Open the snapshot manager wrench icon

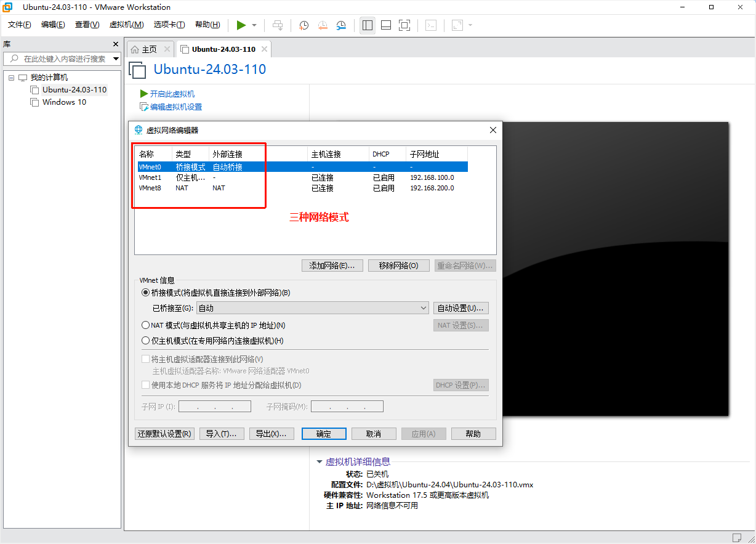coord(341,25)
